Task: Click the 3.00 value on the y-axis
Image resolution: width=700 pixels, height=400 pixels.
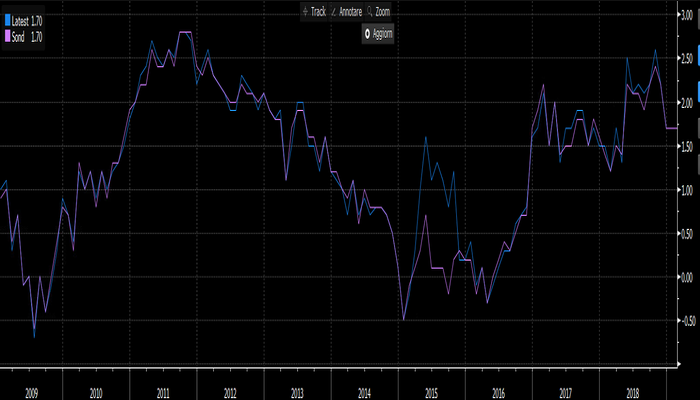Action: pos(685,15)
